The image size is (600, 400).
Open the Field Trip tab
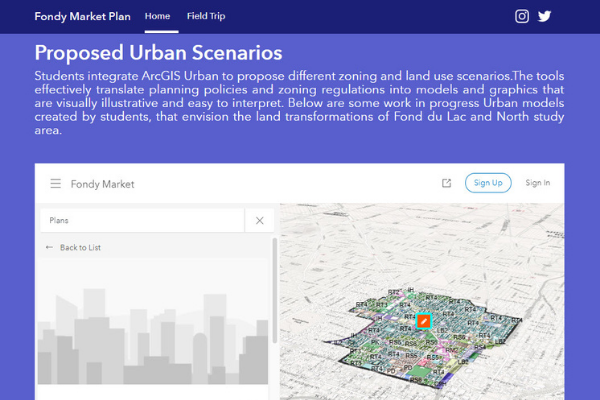click(x=205, y=16)
